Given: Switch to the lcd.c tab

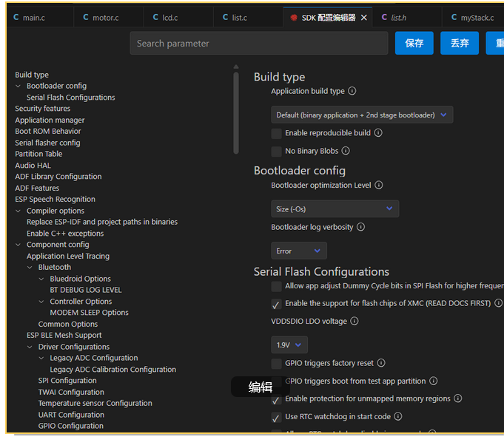Looking at the screenshot, I should click(x=178, y=17).
